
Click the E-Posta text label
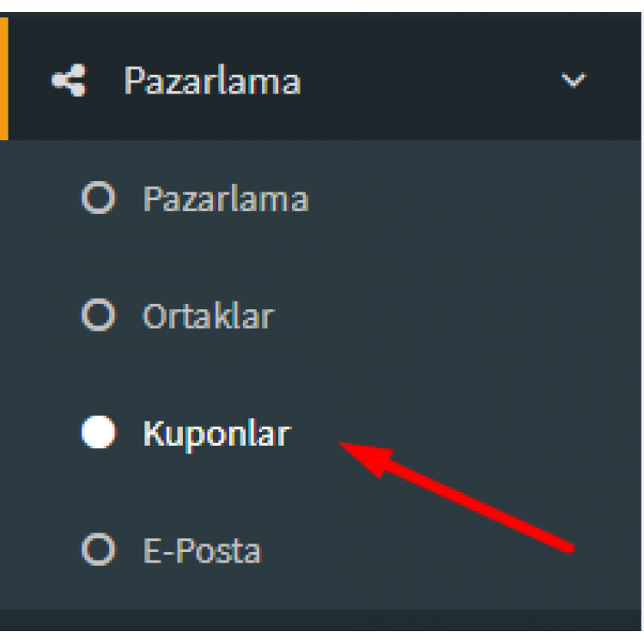(202, 550)
